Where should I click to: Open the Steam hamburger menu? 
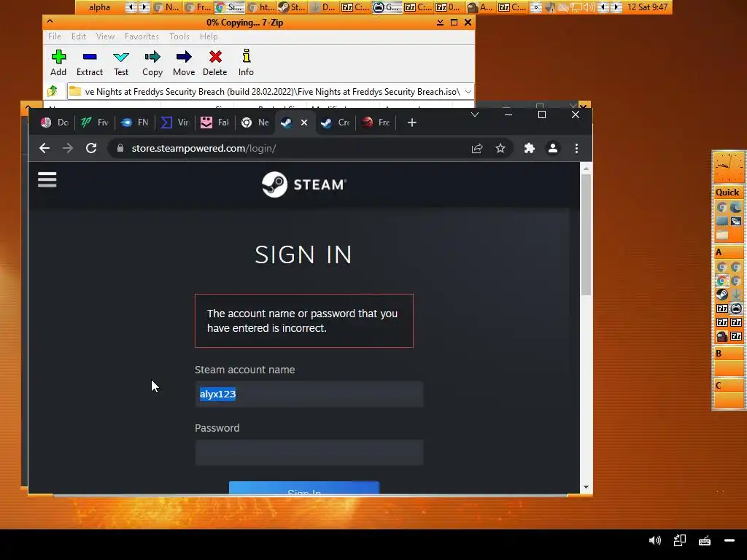click(47, 179)
